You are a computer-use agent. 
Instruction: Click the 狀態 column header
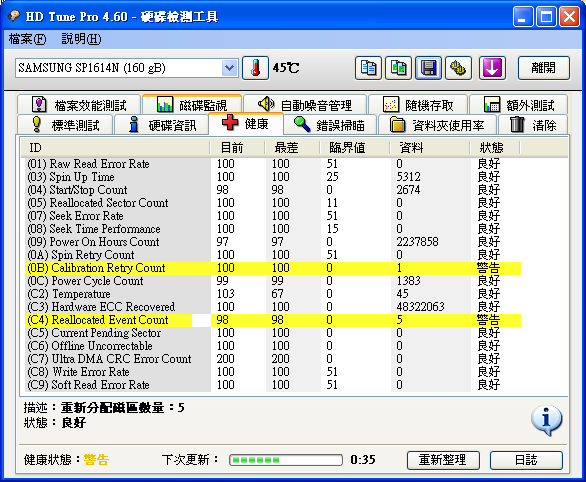tap(494, 148)
